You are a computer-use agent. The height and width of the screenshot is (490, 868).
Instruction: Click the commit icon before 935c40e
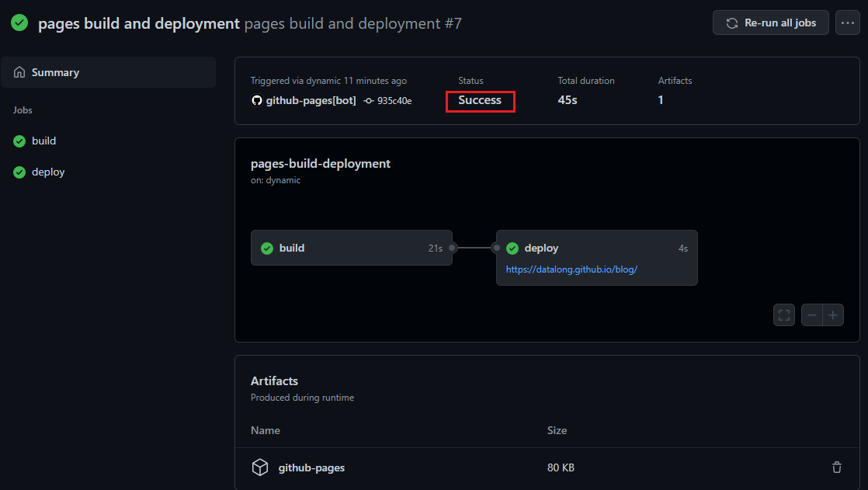(369, 101)
